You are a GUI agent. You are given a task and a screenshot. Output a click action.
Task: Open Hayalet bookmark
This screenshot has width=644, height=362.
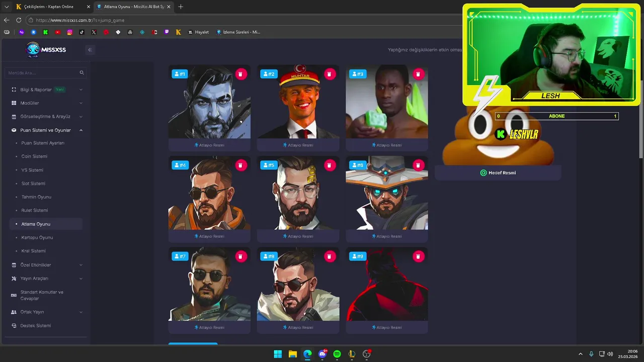click(199, 32)
